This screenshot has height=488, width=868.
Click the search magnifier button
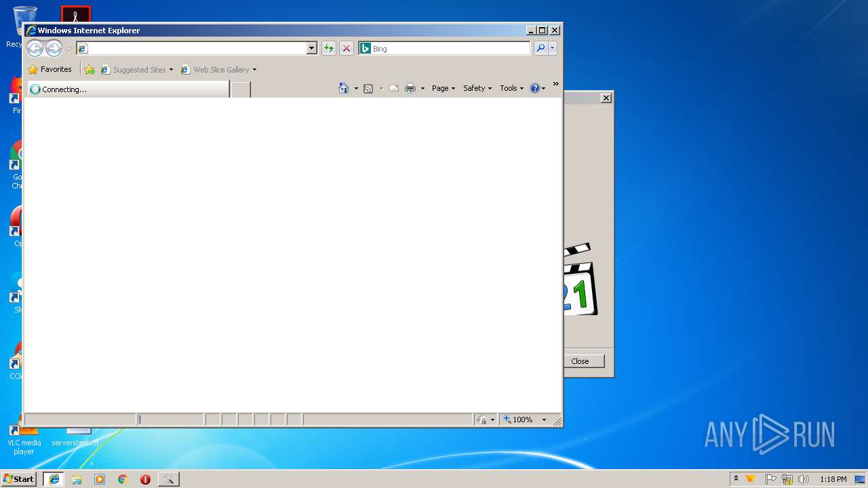click(x=540, y=48)
